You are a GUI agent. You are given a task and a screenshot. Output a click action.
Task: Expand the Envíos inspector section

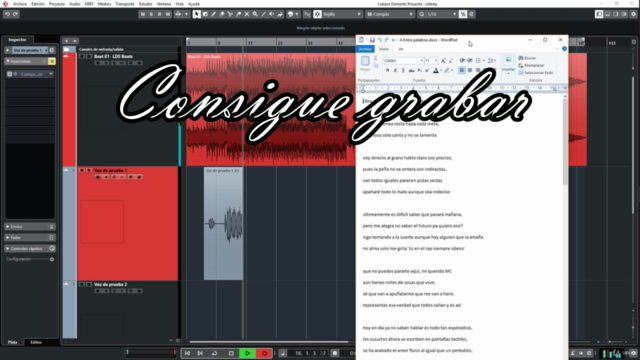pyautogui.click(x=30, y=227)
